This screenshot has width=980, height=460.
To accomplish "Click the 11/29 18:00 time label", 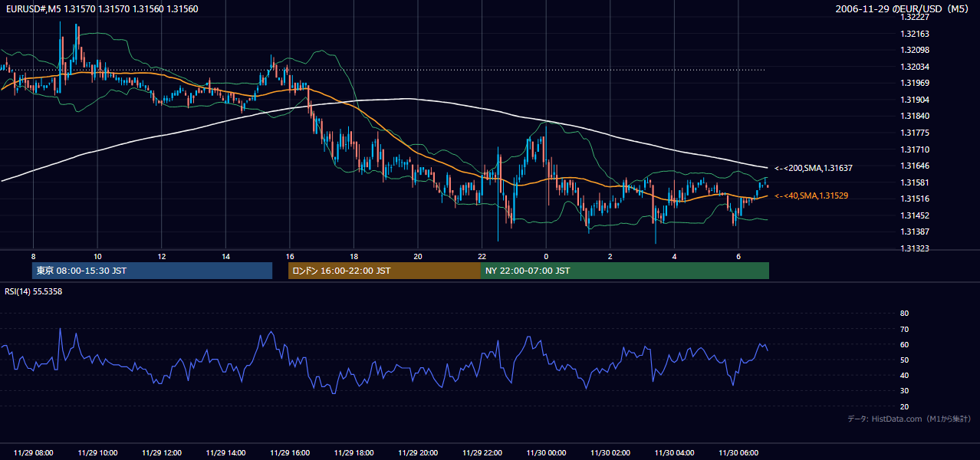I will point(354,453).
